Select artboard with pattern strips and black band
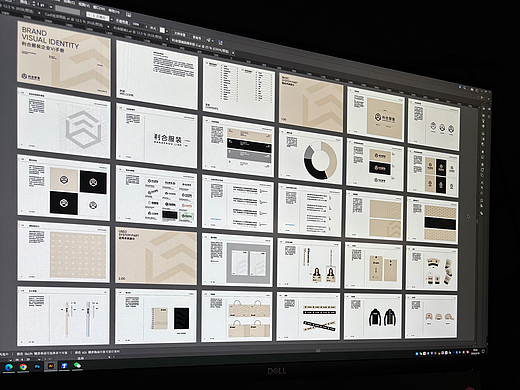 click(x=432, y=220)
